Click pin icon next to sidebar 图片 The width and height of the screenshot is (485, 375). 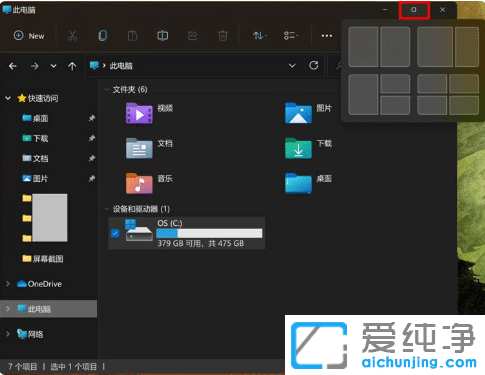click(x=92, y=178)
